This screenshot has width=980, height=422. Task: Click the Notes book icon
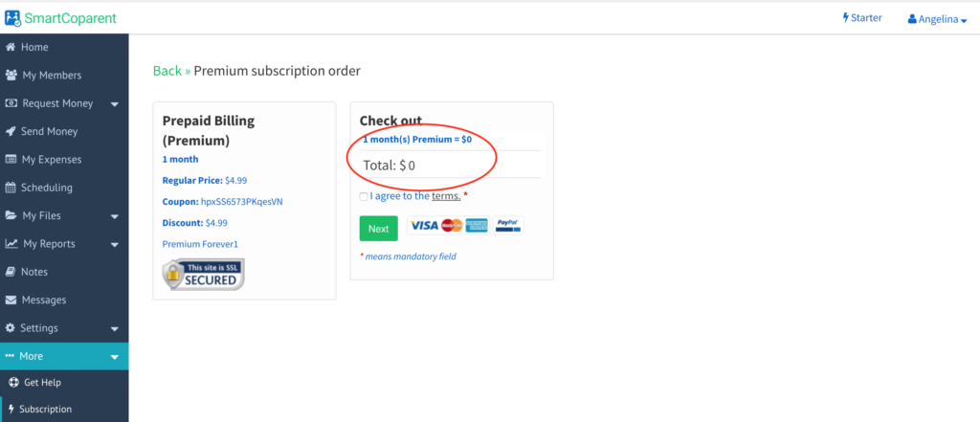tap(10, 272)
